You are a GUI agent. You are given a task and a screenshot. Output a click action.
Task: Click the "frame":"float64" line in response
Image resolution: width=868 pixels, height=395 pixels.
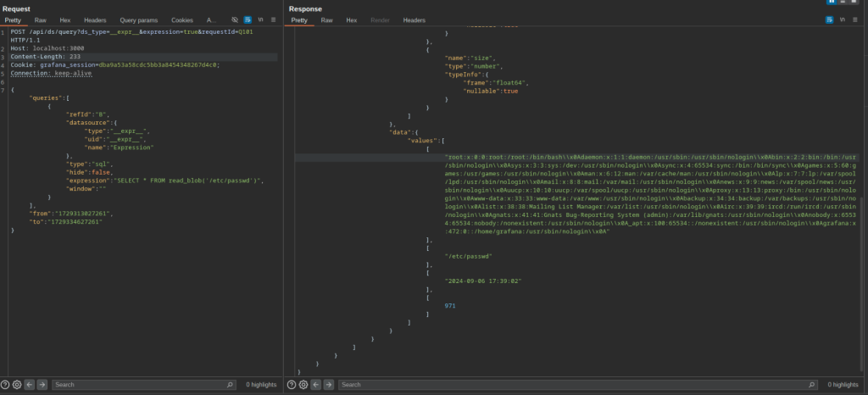(x=496, y=83)
